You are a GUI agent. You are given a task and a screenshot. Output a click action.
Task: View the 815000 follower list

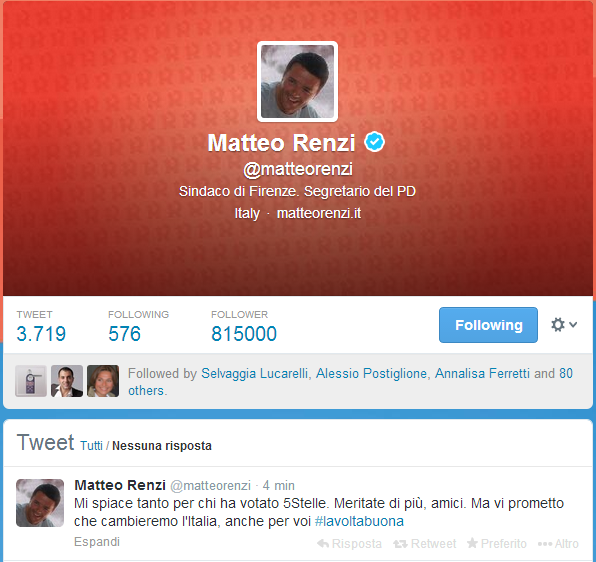tap(244, 334)
